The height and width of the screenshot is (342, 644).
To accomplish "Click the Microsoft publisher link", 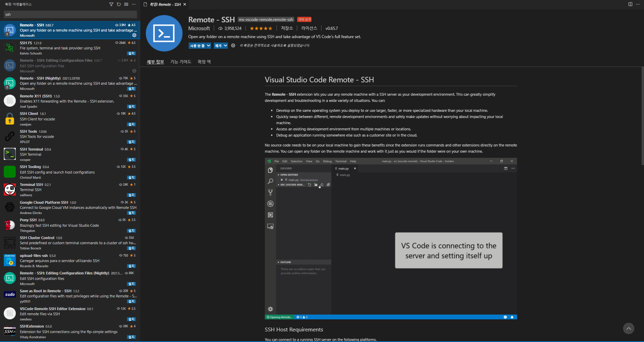I will coord(199,28).
